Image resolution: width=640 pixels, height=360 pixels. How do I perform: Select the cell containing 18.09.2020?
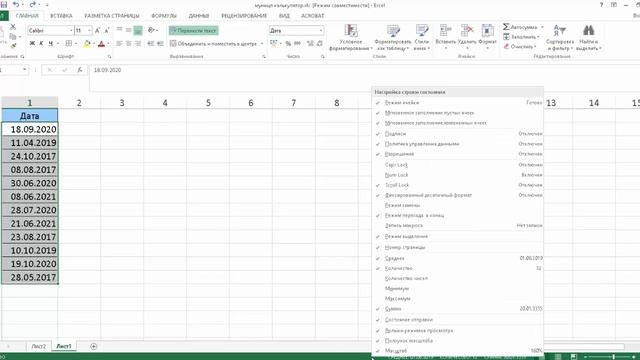tap(30, 129)
